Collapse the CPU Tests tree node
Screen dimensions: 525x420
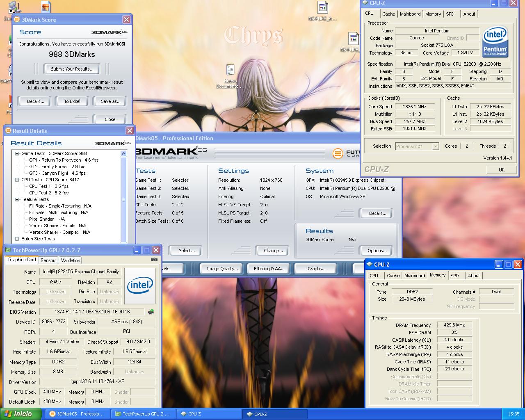pos(17,180)
